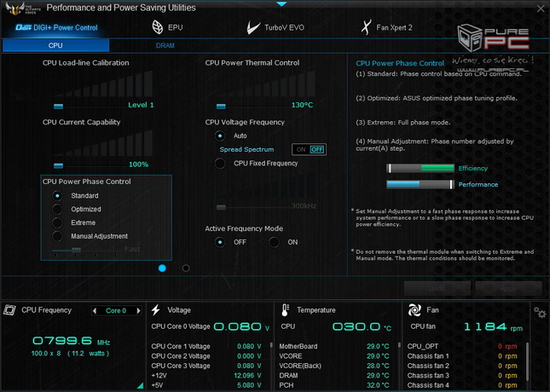Image resolution: width=550 pixels, height=392 pixels.
Task: Click the Apply button
Action: [x=508, y=289]
